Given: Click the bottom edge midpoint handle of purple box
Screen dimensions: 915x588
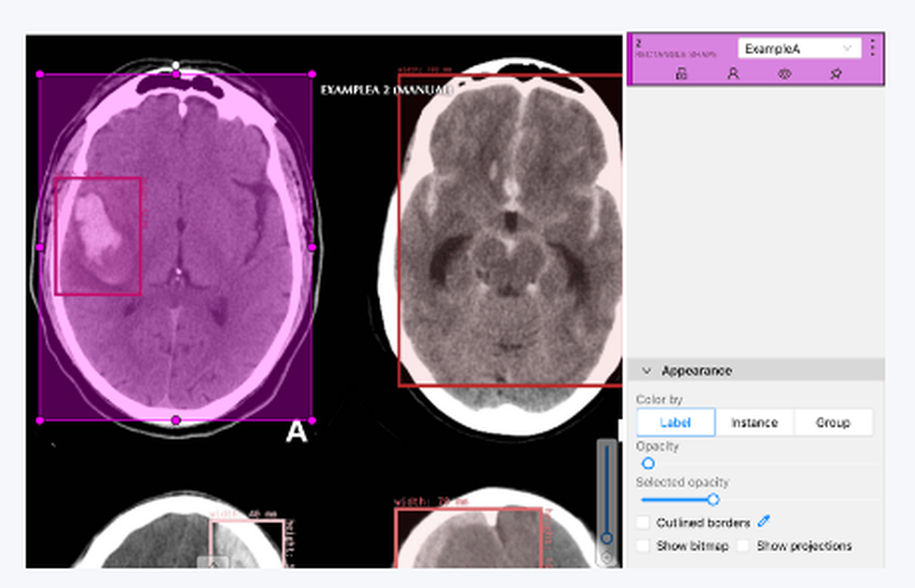Looking at the screenshot, I should click(x=177, y=420).
